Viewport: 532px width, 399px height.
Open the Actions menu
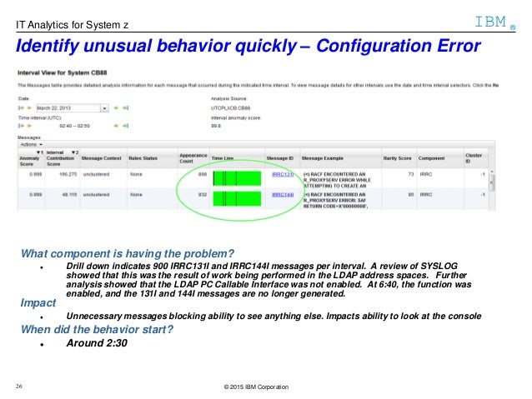(31, 144)
